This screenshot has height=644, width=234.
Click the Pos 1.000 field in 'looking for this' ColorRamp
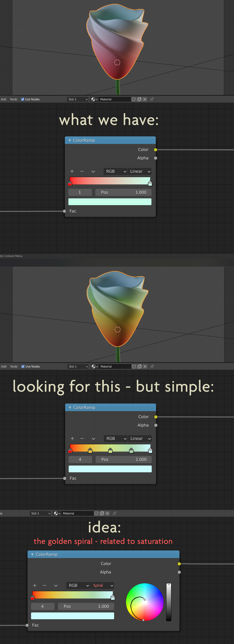(124, 460)
